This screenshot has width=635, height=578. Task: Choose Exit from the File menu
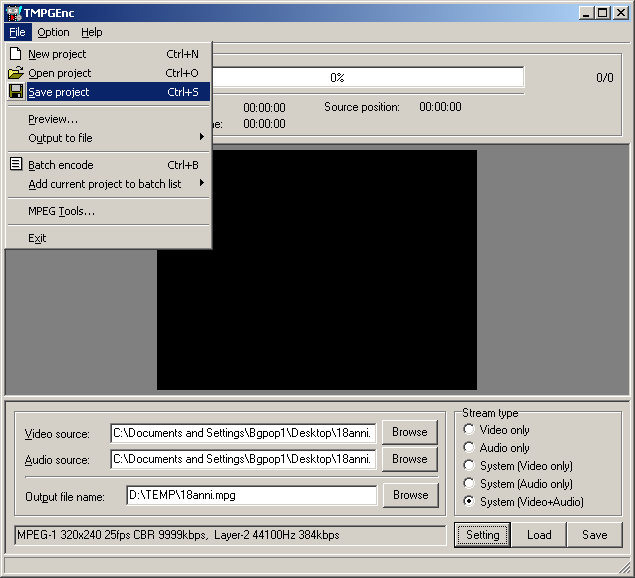(109, 238)
